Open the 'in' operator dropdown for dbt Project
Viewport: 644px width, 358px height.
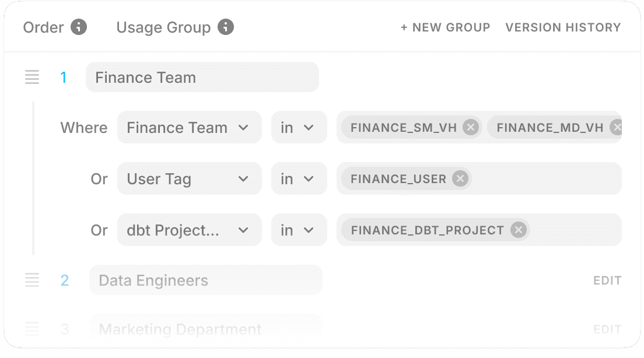pos(299,230)
